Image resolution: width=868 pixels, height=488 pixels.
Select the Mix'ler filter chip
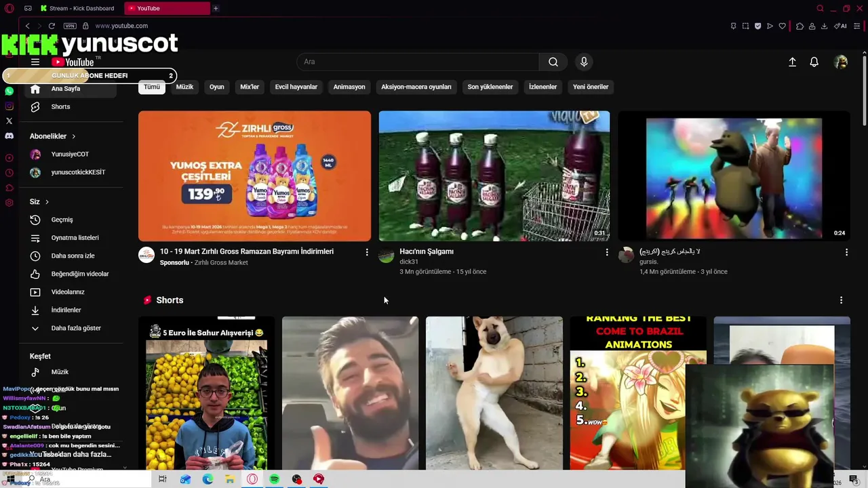(x=250, y=87)
